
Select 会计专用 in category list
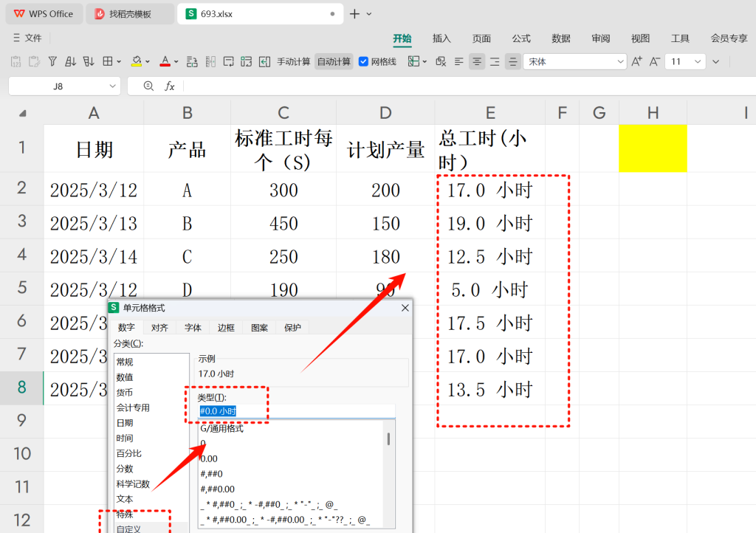tap(133, 408)
